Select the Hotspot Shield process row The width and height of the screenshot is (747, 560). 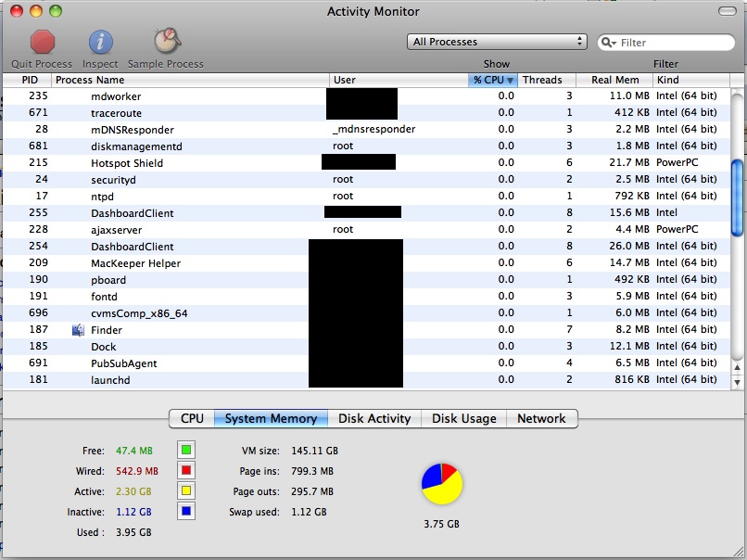366,163
